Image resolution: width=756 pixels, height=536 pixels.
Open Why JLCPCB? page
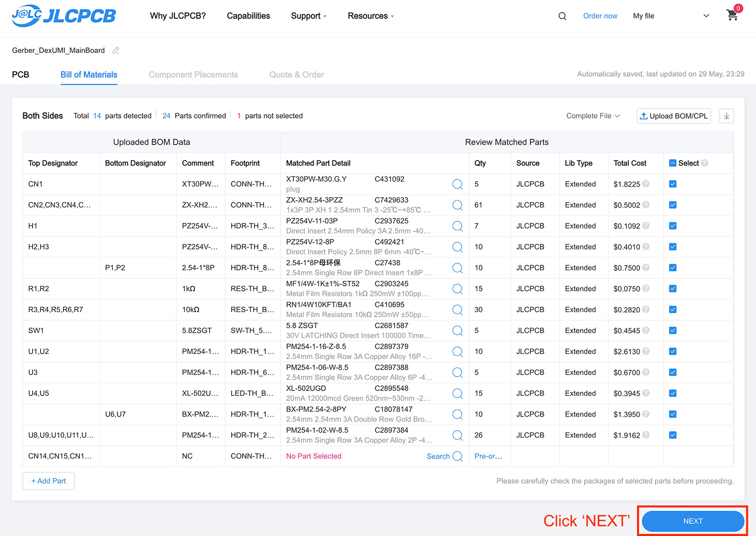(178, 16)
